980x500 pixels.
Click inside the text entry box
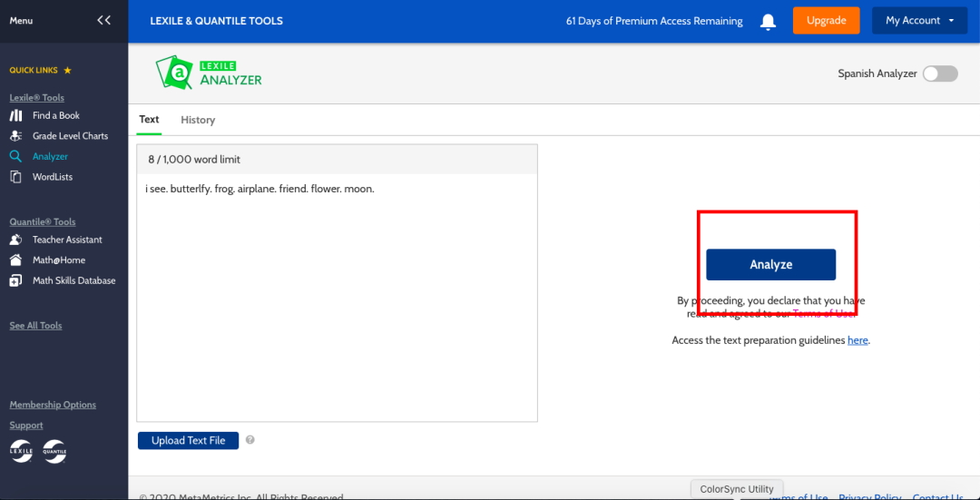tap(337, 298)
